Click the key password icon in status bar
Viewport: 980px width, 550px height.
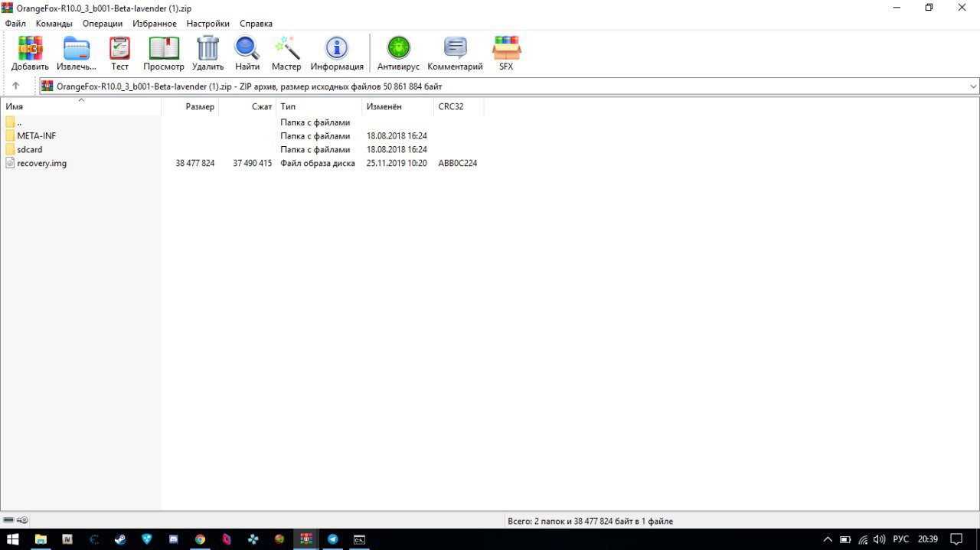tap(22, 520)
